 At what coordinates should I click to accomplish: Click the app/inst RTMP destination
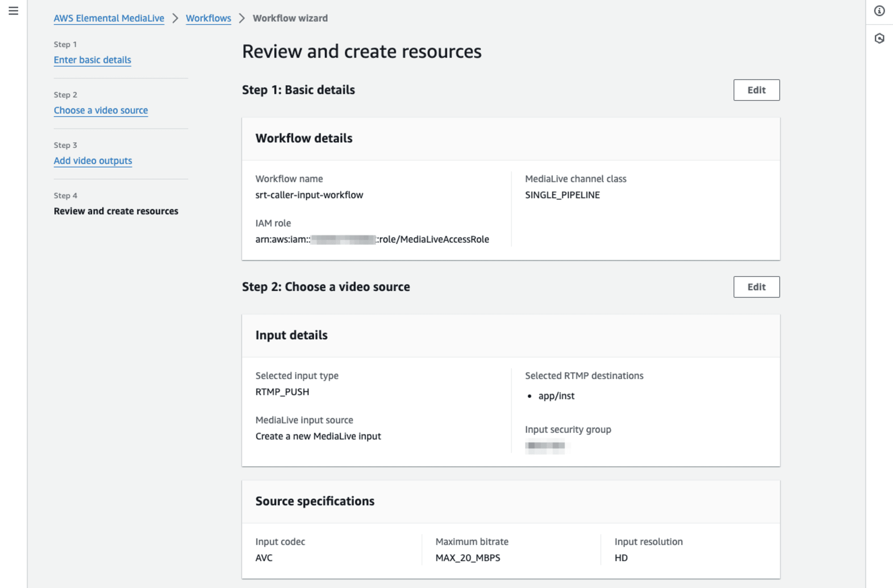pos(556,396)
